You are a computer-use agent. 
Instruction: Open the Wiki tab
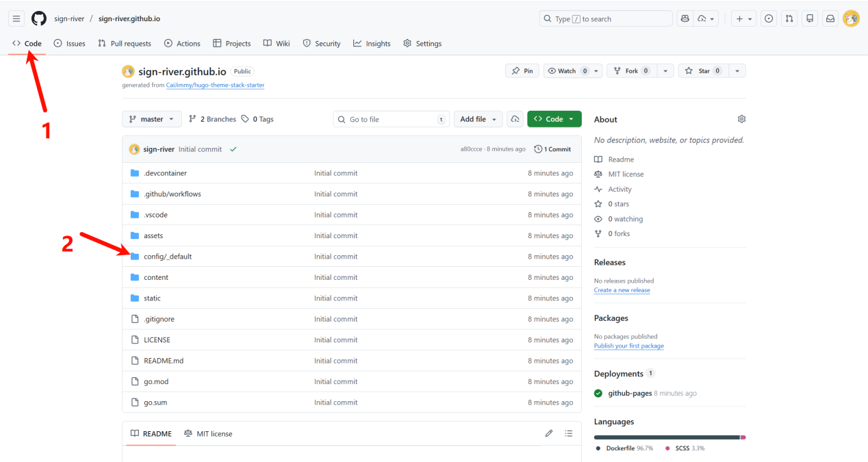point(277,44)
